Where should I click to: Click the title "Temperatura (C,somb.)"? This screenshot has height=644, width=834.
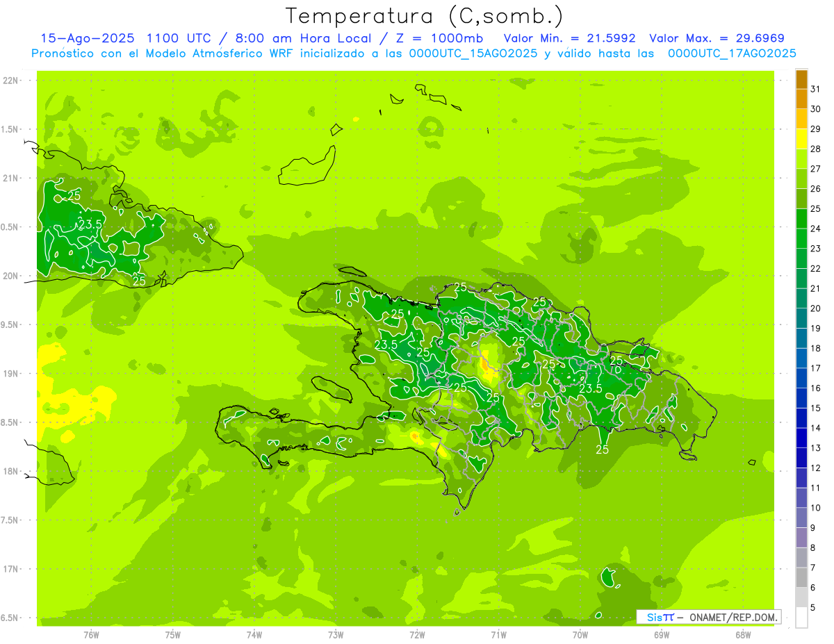point(424,16)
